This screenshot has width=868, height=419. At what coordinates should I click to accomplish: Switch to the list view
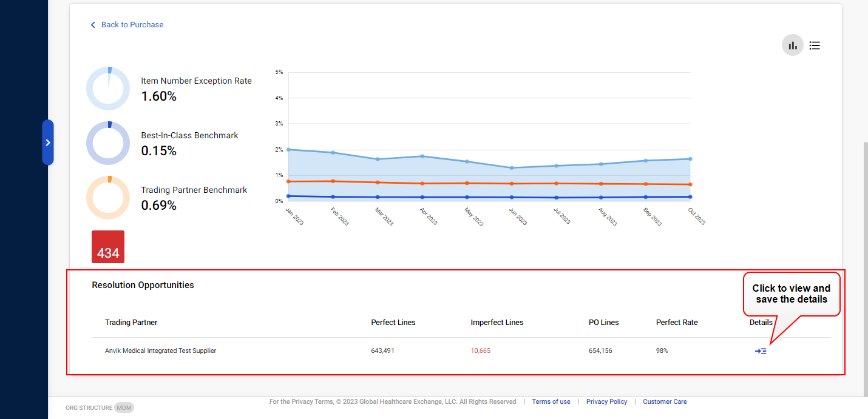[x=815, y=45]
